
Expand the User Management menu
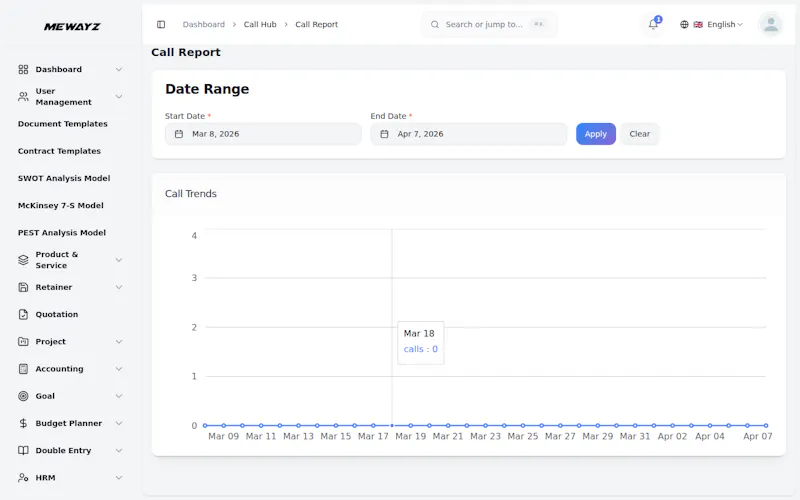[70, 96]
